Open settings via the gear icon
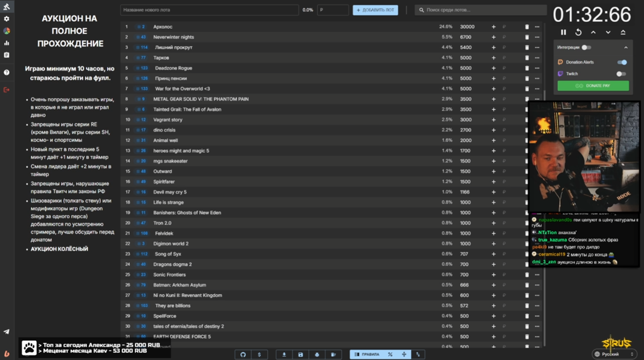644x360 pixels. click(x=7, y=19)
